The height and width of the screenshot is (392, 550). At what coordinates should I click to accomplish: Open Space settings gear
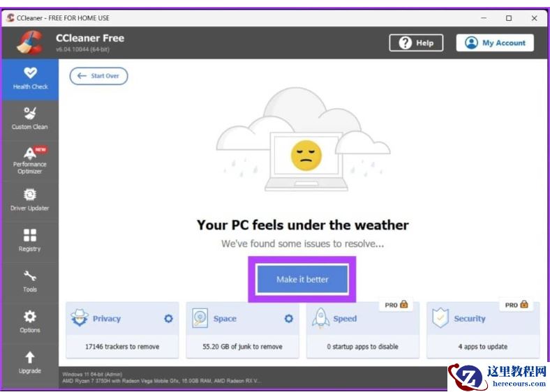[x=289, y=318]
